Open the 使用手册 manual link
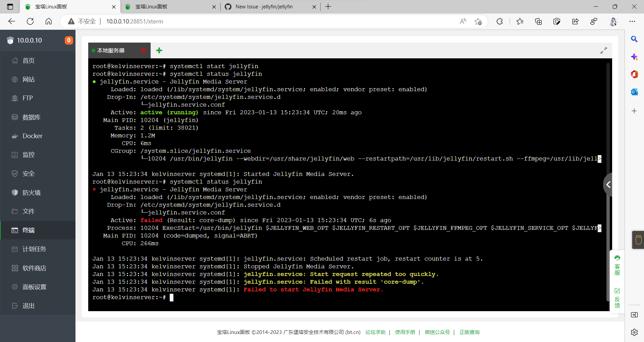The image size is (644, 342). [x=405, y=332]
